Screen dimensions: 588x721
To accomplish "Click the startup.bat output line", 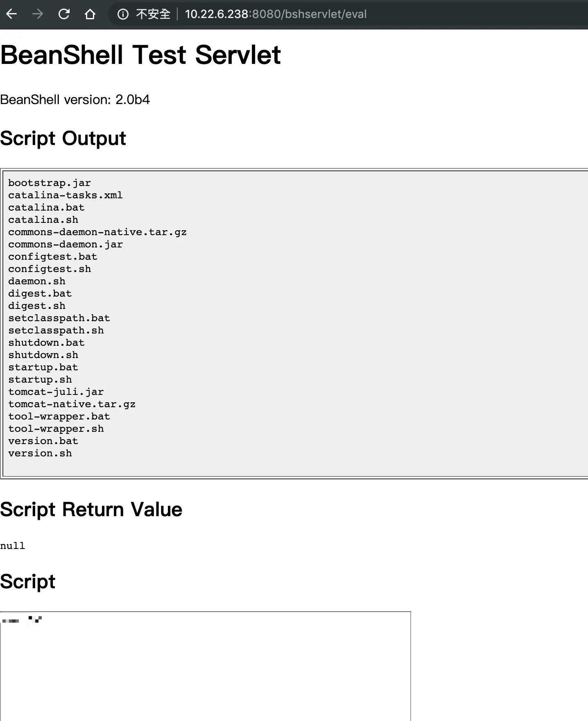I will coord(43,367).
